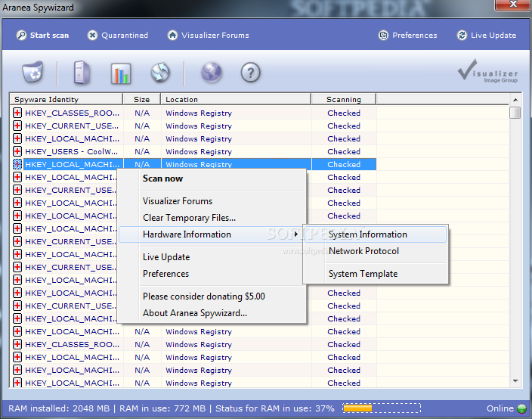Viewport: 532px width, 419px height.
Task: Expand the highlighted HKEY_LOCAL_MACHI entry
Action: point(17,164)
